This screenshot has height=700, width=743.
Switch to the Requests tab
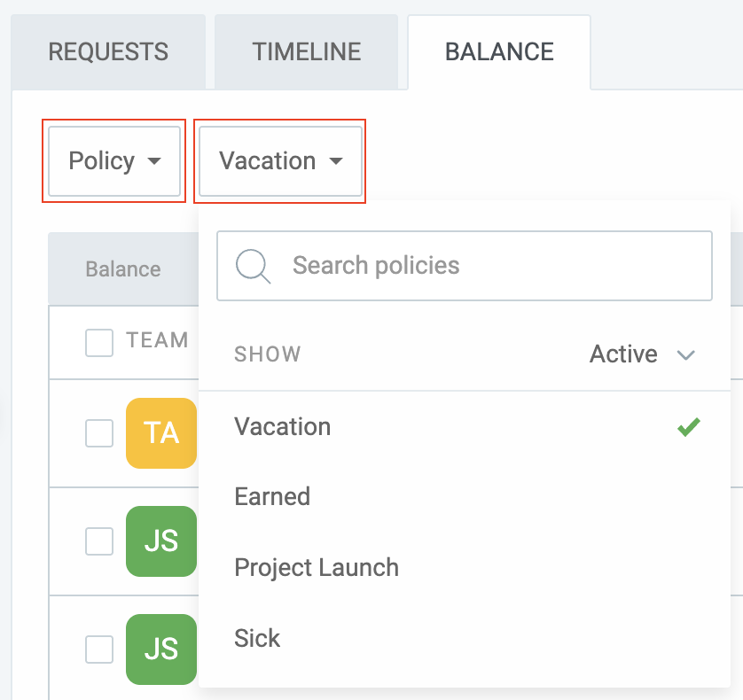[108, 51]
